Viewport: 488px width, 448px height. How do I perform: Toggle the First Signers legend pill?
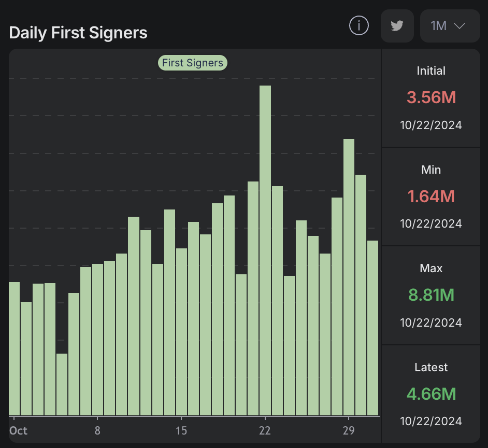(193, 63)
